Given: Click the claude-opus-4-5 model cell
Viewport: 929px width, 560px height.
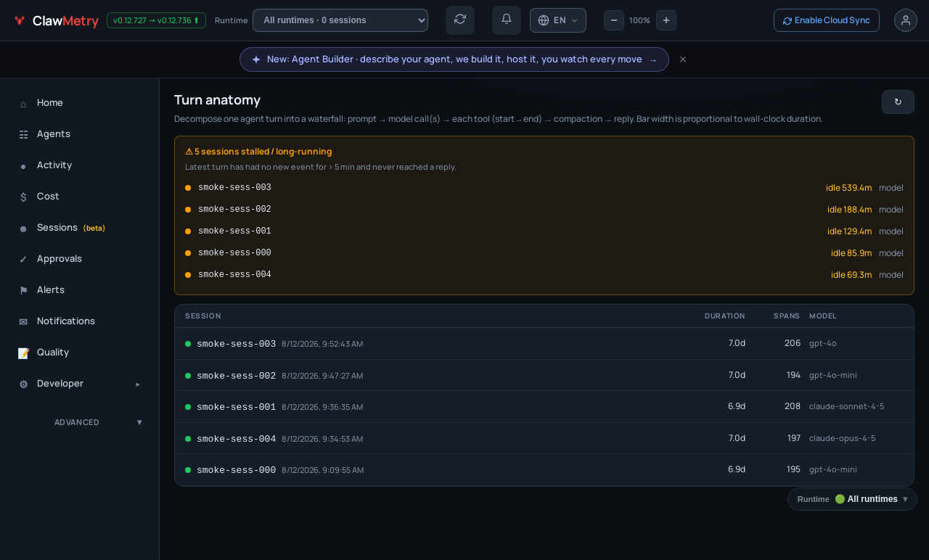Looking at the screenshot, I should coord(843,438).
